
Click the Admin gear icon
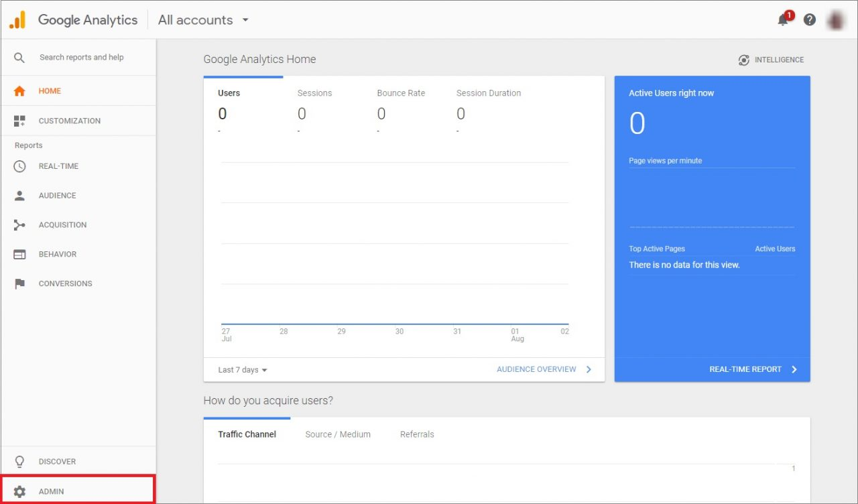(19, 491)
